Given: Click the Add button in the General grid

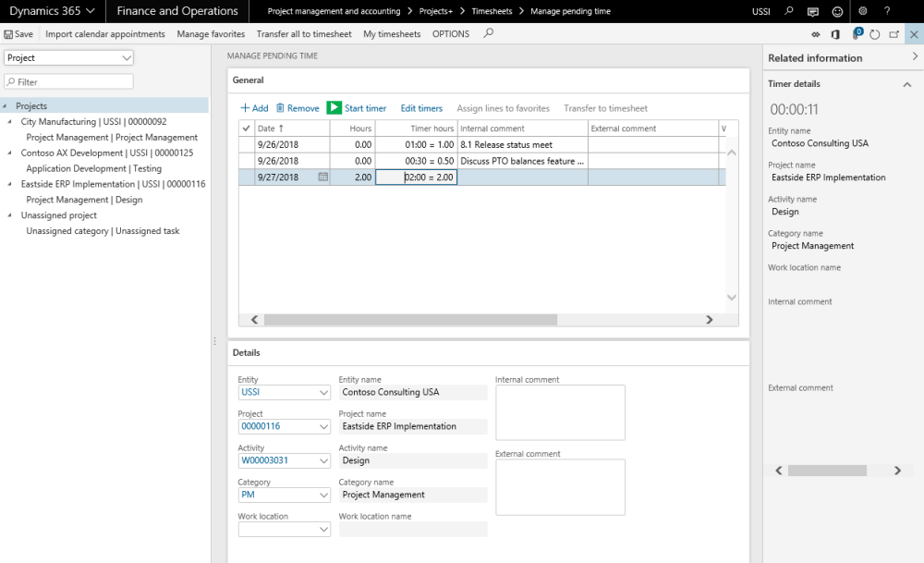Looking at the screenshot, I should pyautogui.click(x=255, y=108).
